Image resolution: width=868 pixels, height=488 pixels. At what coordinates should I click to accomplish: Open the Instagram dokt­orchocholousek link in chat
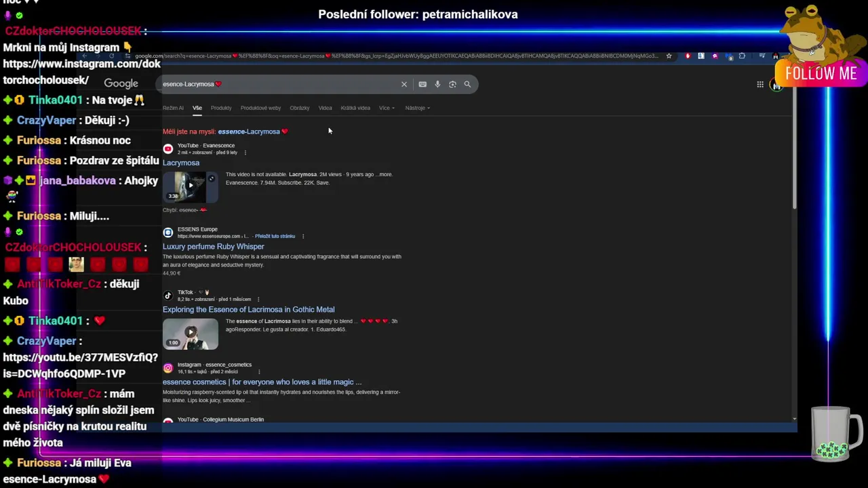[x=81, y=72]
